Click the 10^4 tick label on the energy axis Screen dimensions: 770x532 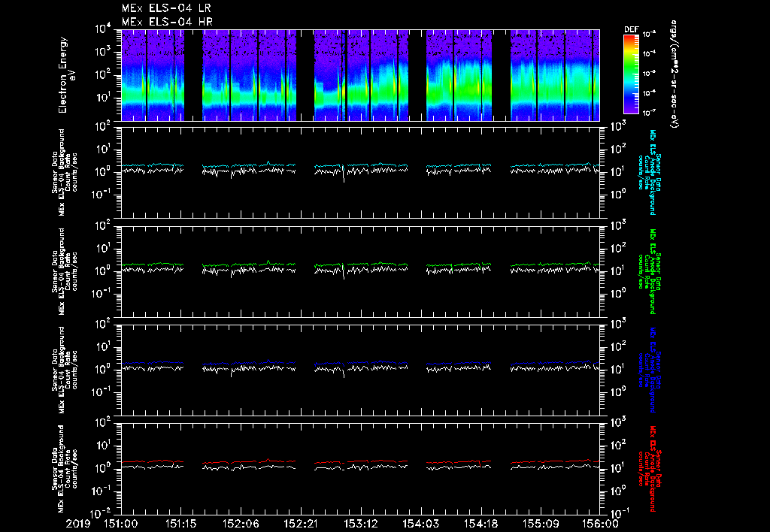(x=102, y=29)
